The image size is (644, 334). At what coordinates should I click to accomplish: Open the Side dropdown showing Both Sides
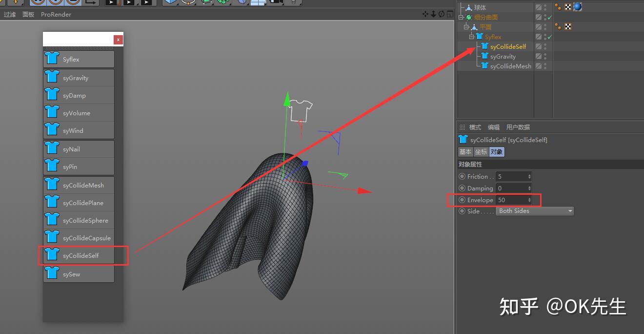coord(534,211)
